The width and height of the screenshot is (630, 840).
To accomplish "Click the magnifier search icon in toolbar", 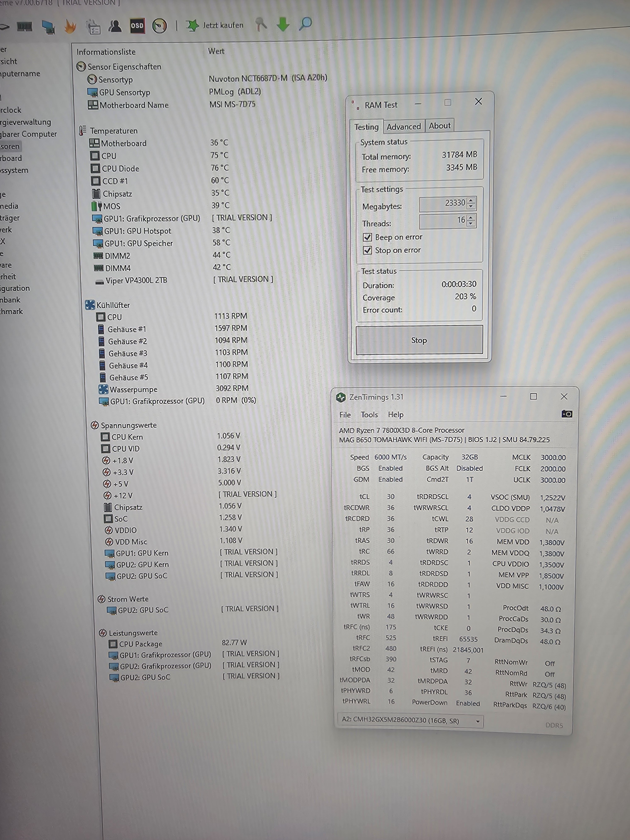I will 305,24.
